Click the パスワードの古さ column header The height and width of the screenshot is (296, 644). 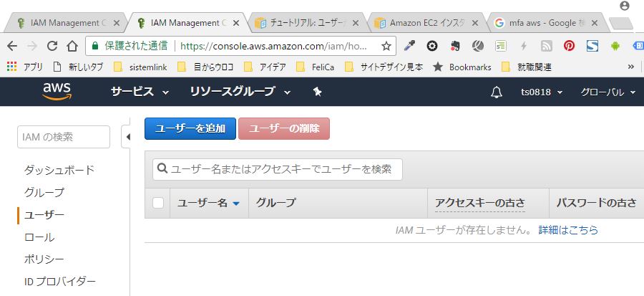(597, 203)
